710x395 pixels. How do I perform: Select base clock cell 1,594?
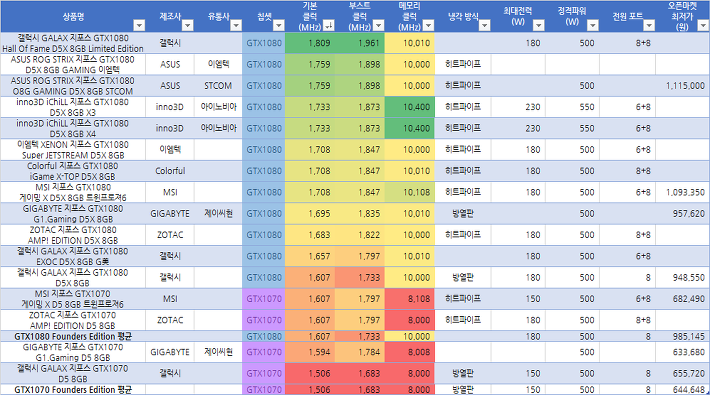pos(310,352)
